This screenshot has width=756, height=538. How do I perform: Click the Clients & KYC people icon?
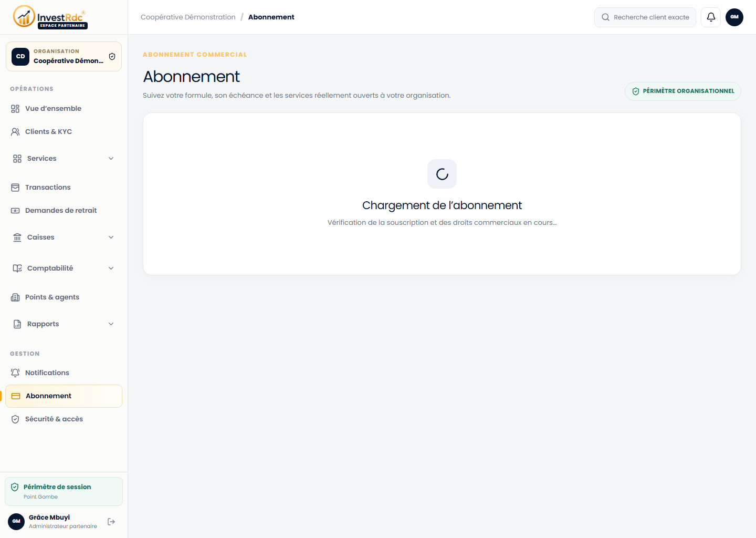(x=15, y=132)
